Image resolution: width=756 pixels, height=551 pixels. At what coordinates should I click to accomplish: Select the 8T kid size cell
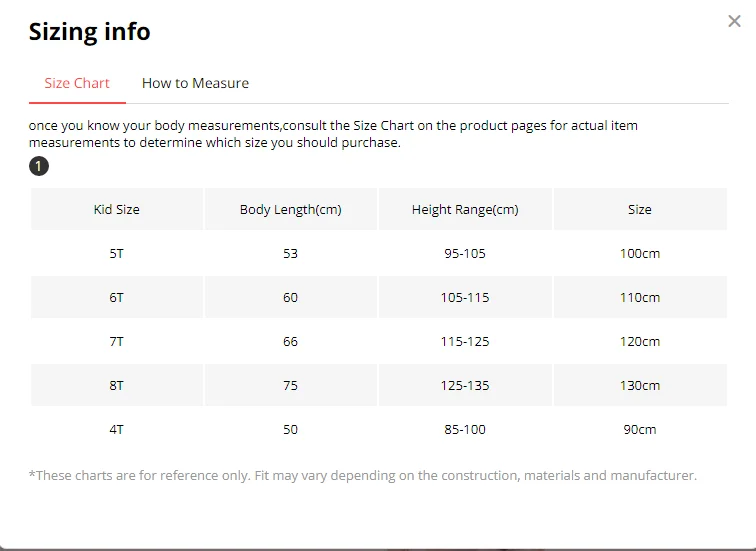point(117,385)
